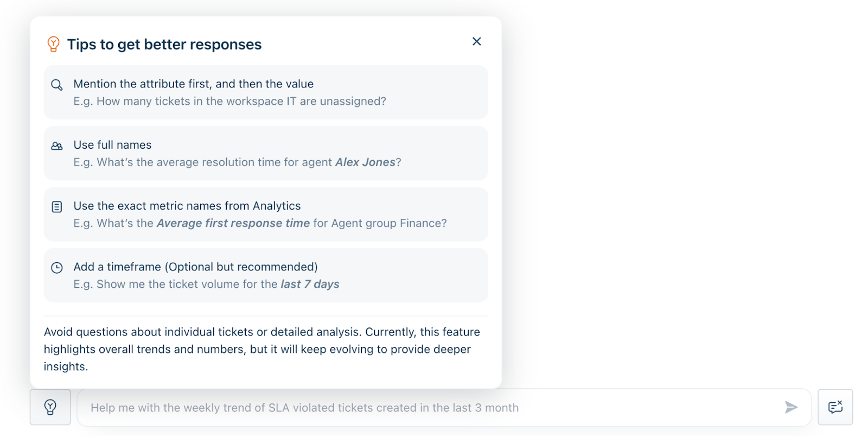Image resolution: width=868 pixels, height=436 pixels.
Task: Select the 'Use full names' tip title
Action: point(112,145)
